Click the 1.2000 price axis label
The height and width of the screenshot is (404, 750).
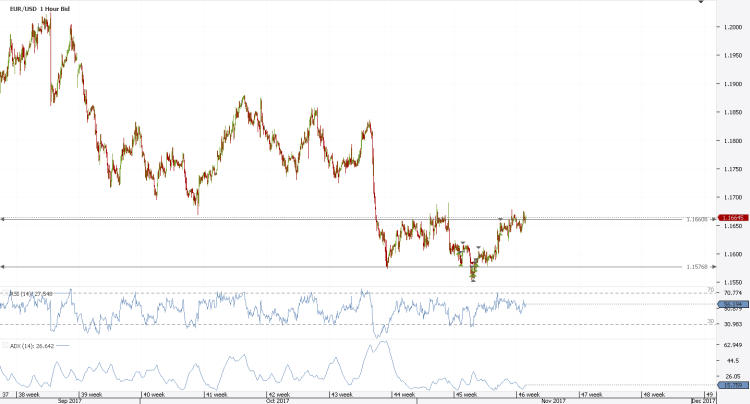pyautogui.click(x=732, y=27)
